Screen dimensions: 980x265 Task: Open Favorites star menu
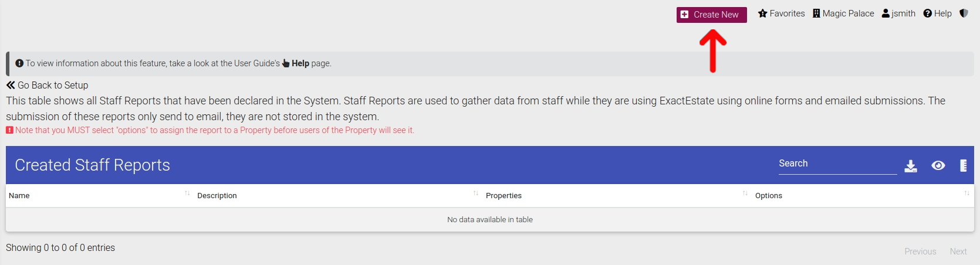781,13
